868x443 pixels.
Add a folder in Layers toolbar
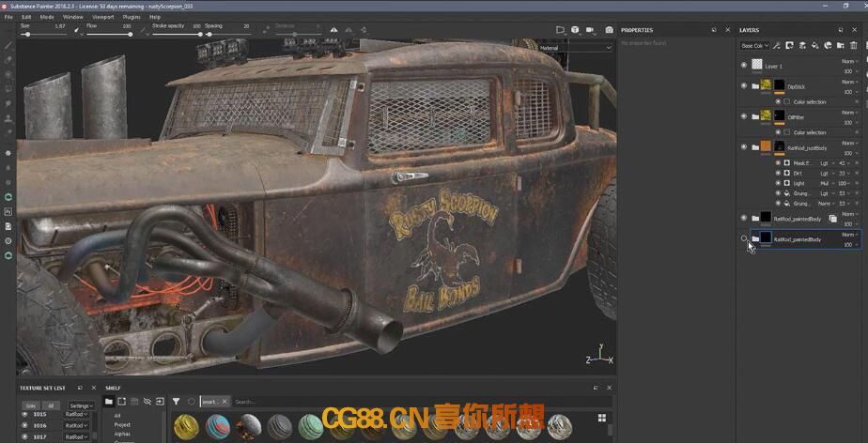point(841,45)
